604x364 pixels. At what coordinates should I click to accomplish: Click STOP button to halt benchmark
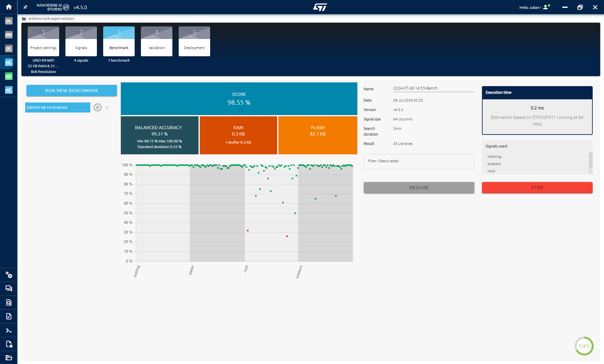click(537, 187)
